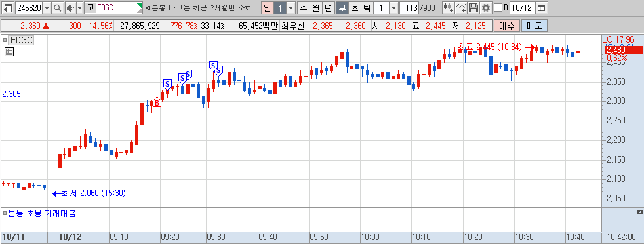Toggle the 분봉 초봉 거래대금 indicator box
The height and width of the screenshot is (244, 644).
(5, 213)
